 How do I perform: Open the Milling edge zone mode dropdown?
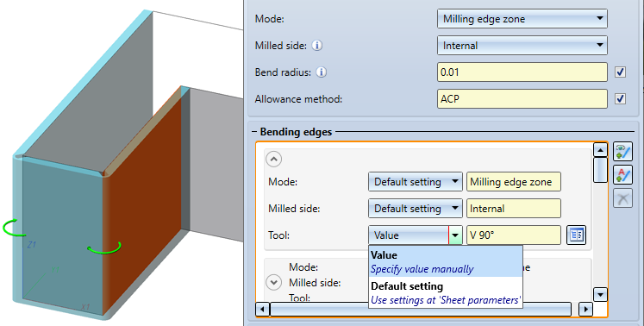pos(522,19)
